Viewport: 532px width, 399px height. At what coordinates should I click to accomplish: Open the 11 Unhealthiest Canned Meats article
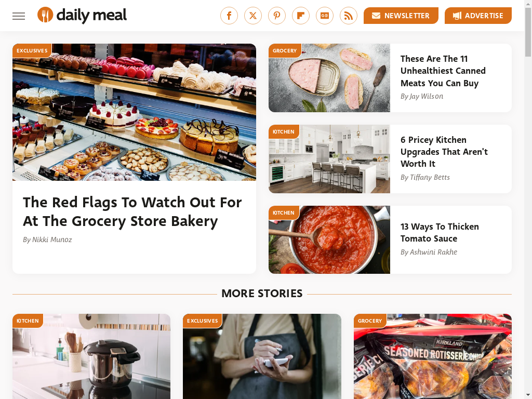click(x=443, y=71)
